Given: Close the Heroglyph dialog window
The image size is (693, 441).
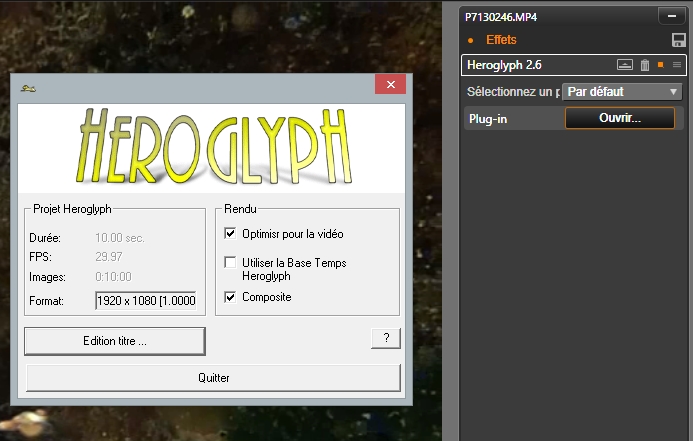Looking at the screenshot, I should 391,84.
